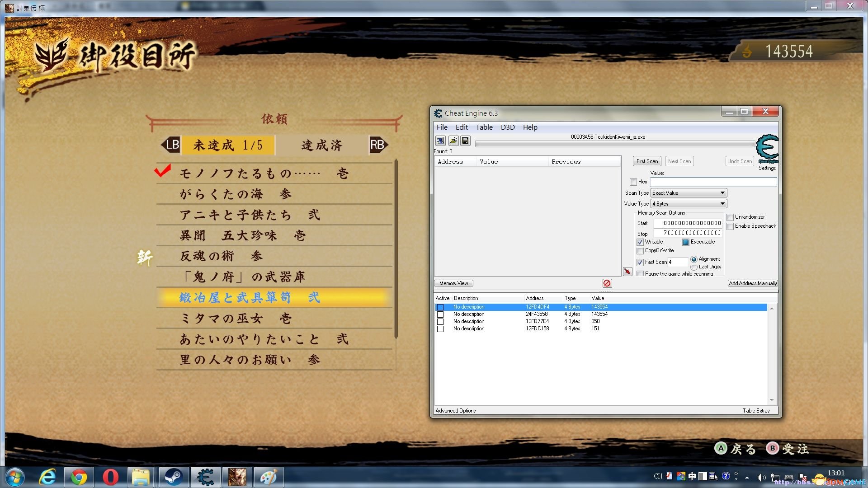Click the Memory View button
The height and width of the screenshot is (488, 868).
click(454, 283)
